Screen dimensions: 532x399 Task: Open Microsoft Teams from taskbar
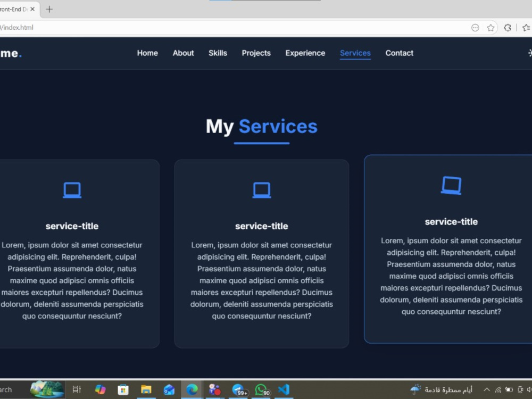pyautogui.click(x=215, y=389)
